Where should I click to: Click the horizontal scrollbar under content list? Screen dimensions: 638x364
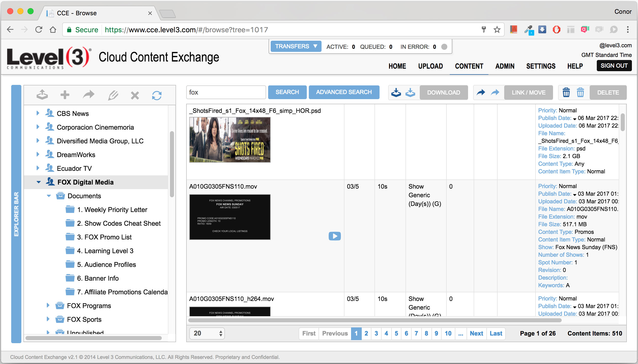375,320
